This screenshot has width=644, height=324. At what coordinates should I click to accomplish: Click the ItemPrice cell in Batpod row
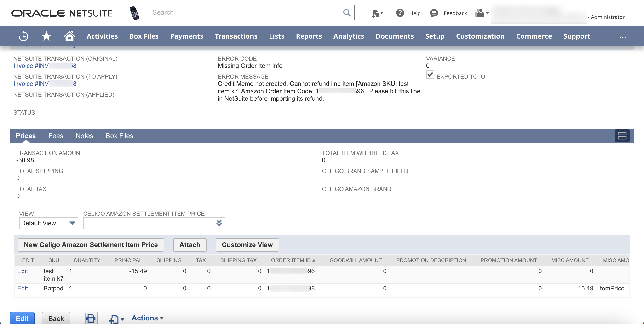tap(611, 288)
